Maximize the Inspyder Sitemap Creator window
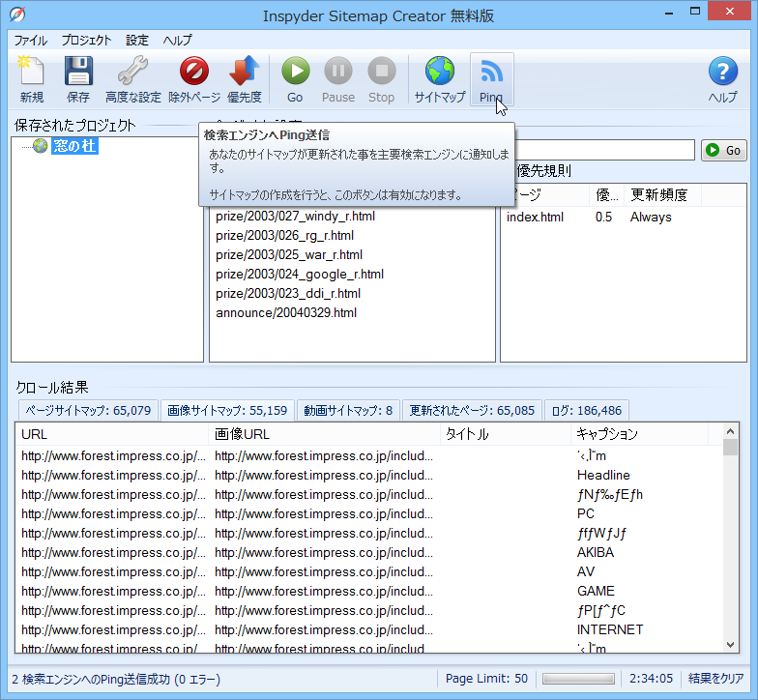 pos(695,12)
